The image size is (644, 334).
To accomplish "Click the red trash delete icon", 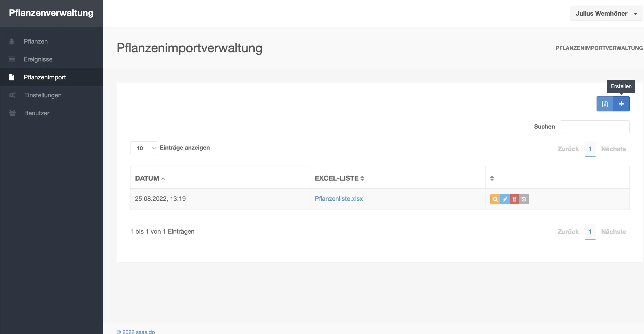I will tap(514, 199).
